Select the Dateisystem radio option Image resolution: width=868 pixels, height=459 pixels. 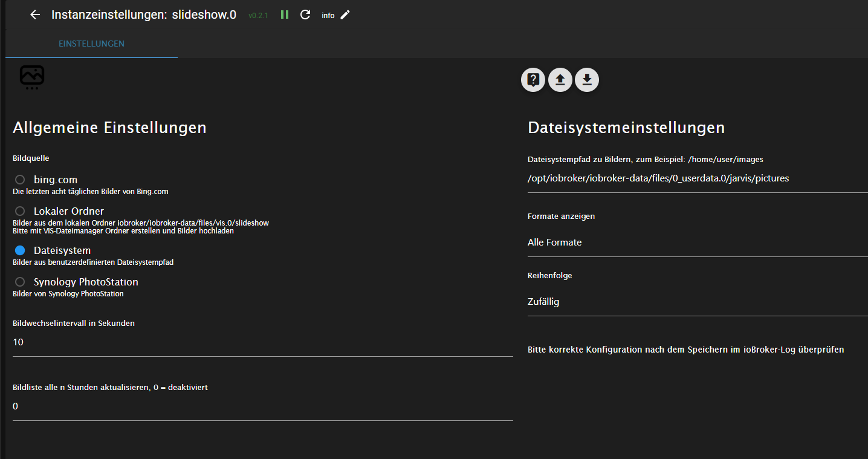20,250
